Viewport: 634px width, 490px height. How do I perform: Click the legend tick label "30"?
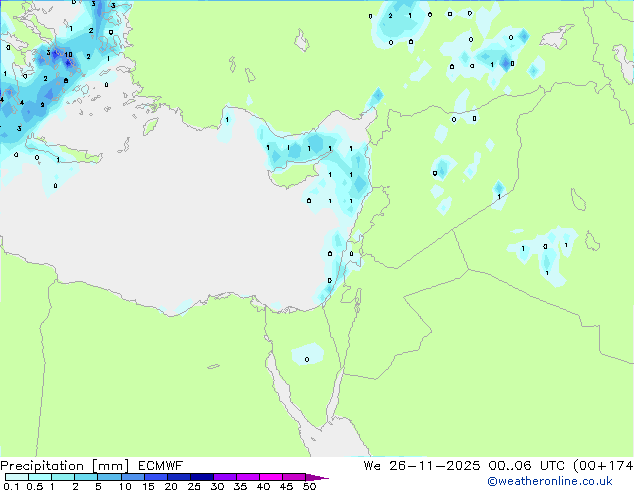coord(217,486)
